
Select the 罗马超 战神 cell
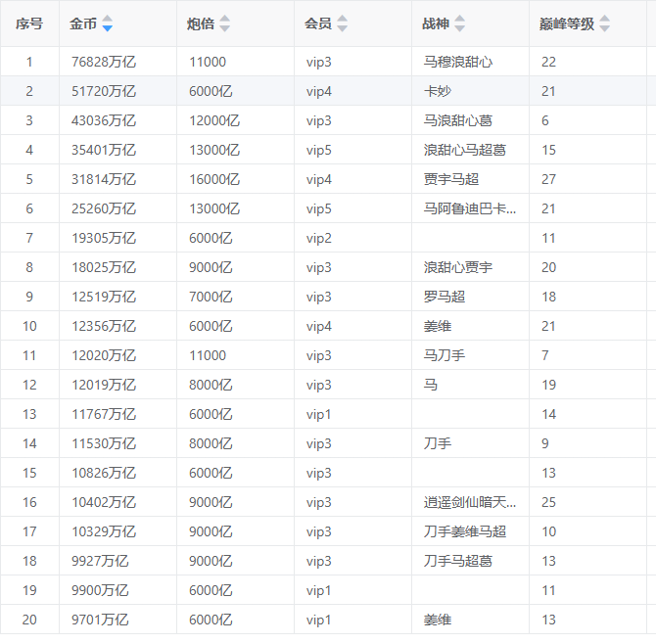click(445, 297)
